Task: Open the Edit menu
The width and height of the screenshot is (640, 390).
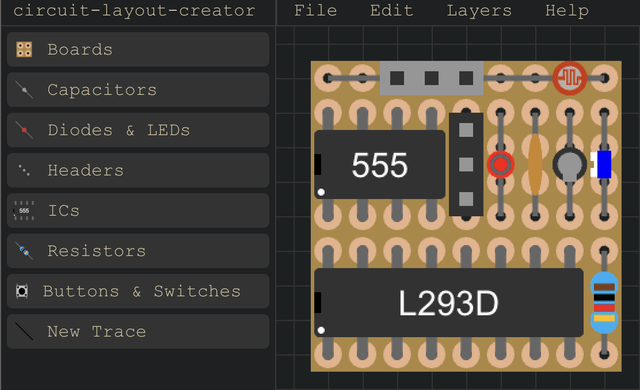Action: 391,11
